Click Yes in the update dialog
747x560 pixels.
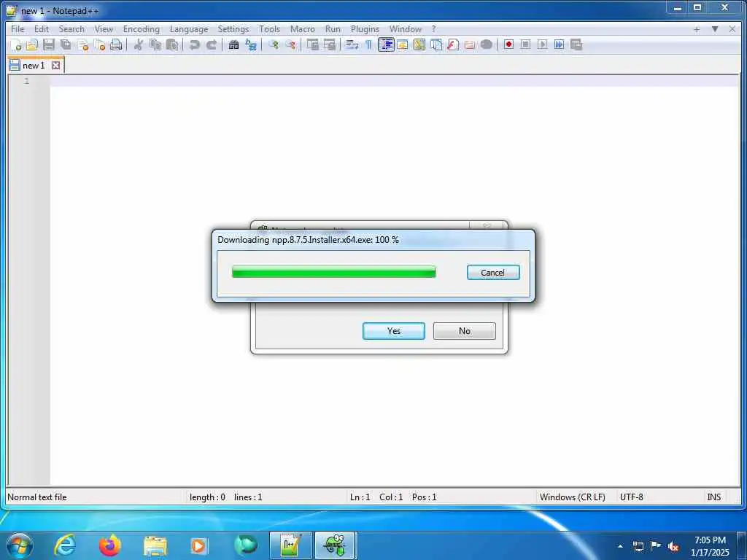click(x=393, y=331)
